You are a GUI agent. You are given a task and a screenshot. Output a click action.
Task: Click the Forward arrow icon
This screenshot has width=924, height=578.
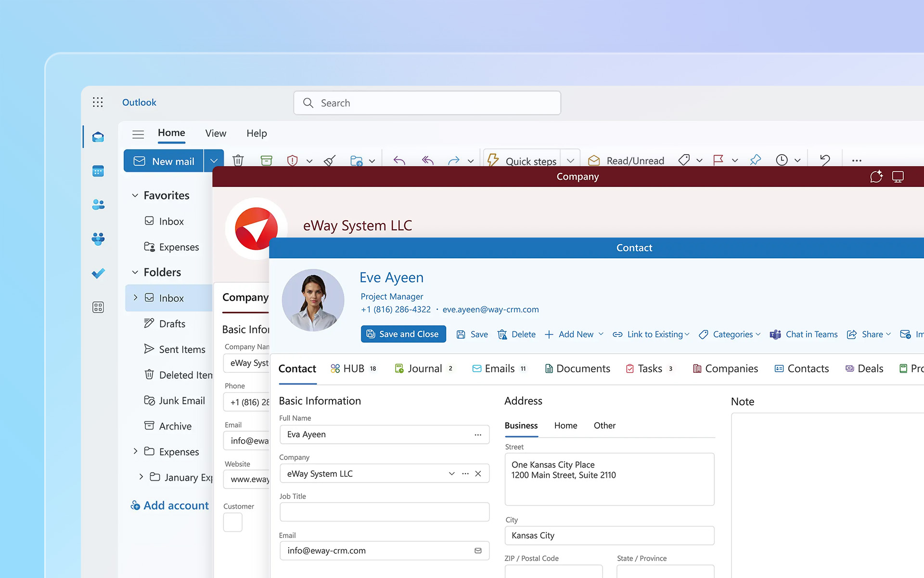click(x=454, y=160)
